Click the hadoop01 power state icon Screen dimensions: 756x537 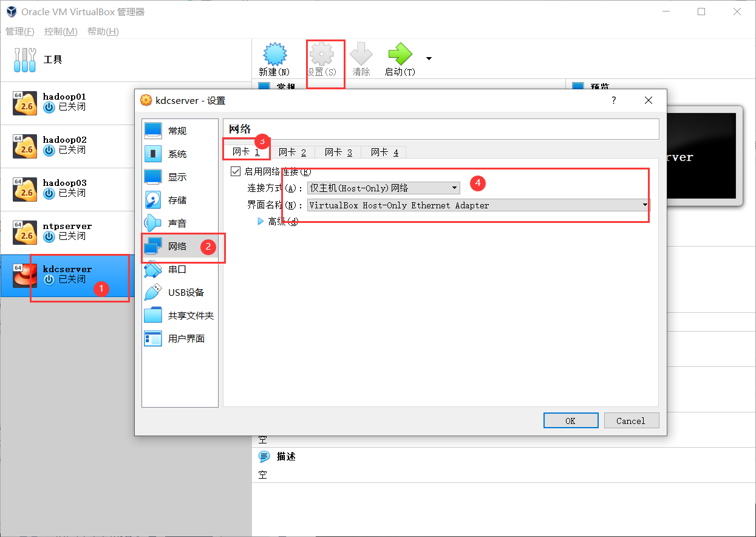pyautogui.click(x=49, y=108)
